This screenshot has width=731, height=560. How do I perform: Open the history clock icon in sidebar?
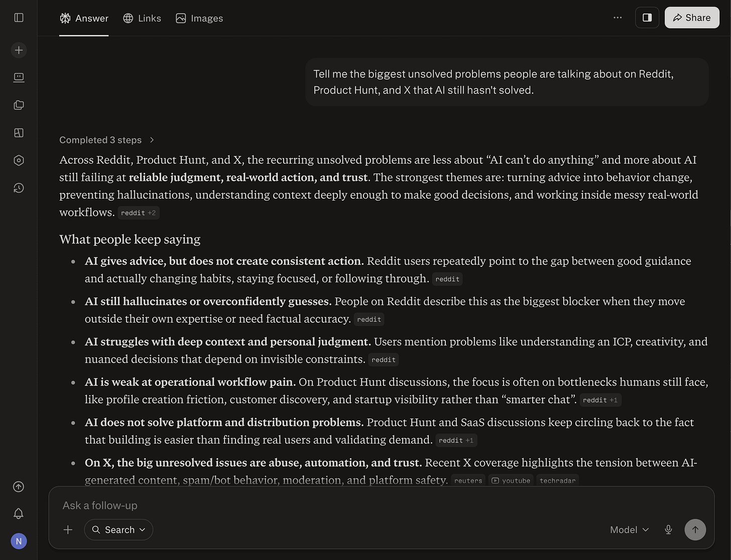tap(19, 188)
